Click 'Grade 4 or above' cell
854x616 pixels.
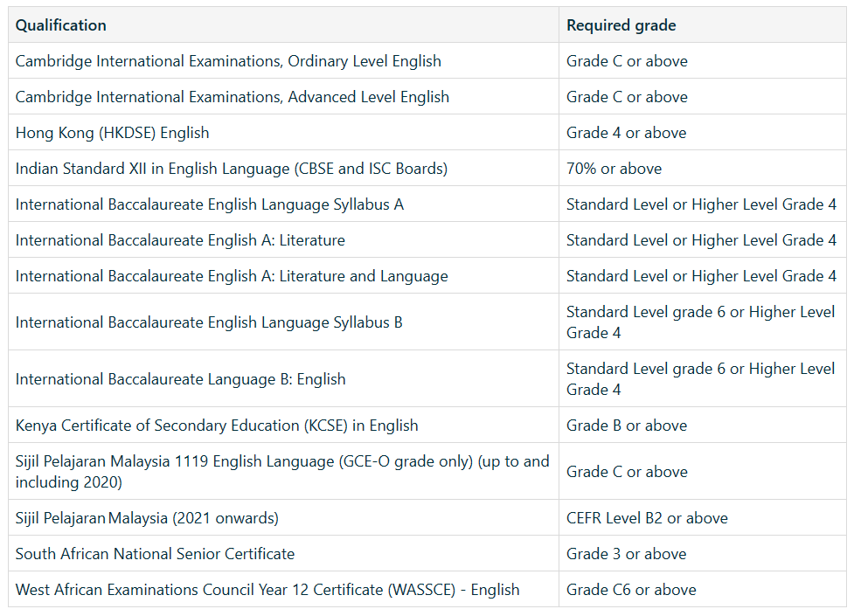(x=703, y=132)
